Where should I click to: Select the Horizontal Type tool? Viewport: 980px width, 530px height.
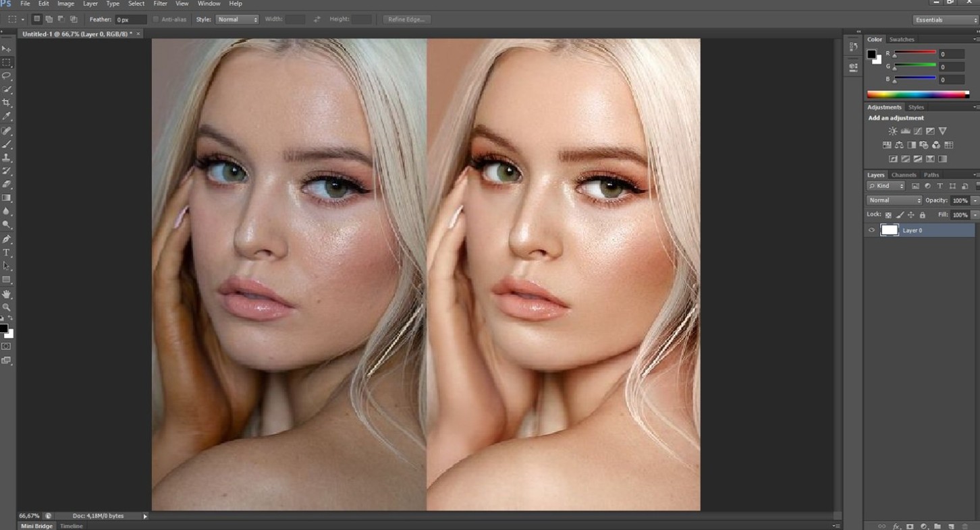tap(7, 253)
